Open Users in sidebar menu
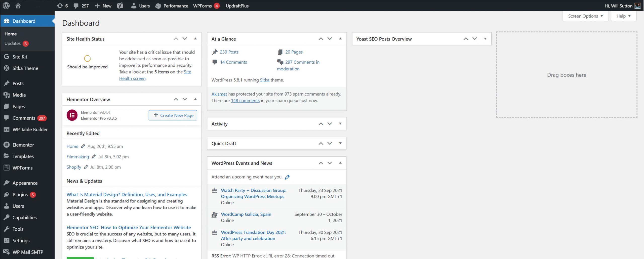 pos(27,206)
